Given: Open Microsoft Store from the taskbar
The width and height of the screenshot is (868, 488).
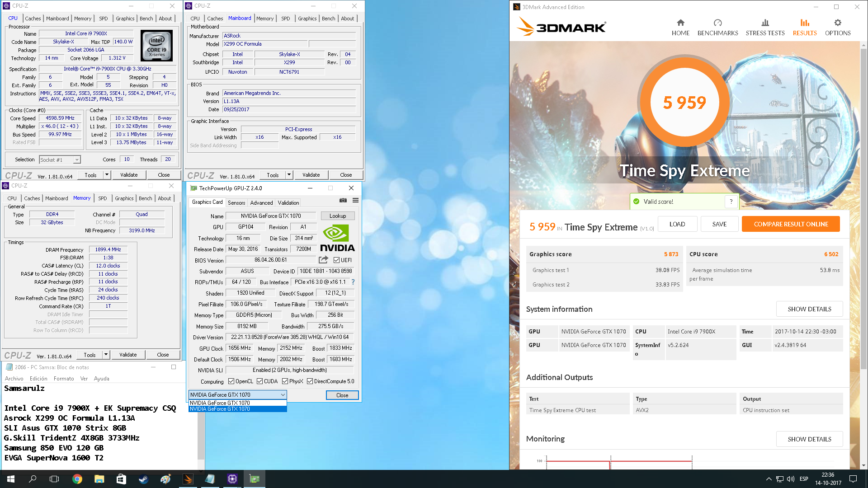Looking at the screenshot, I should pos(121,479).
